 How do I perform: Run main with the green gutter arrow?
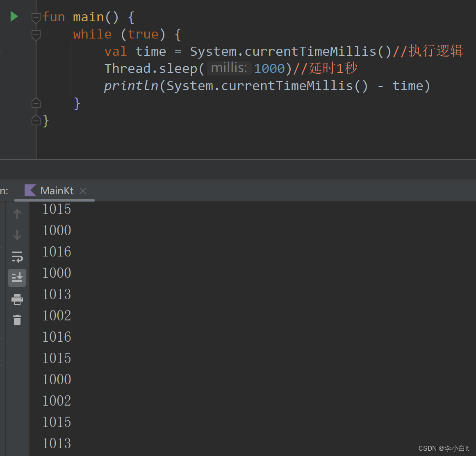[x=14, y=16]
